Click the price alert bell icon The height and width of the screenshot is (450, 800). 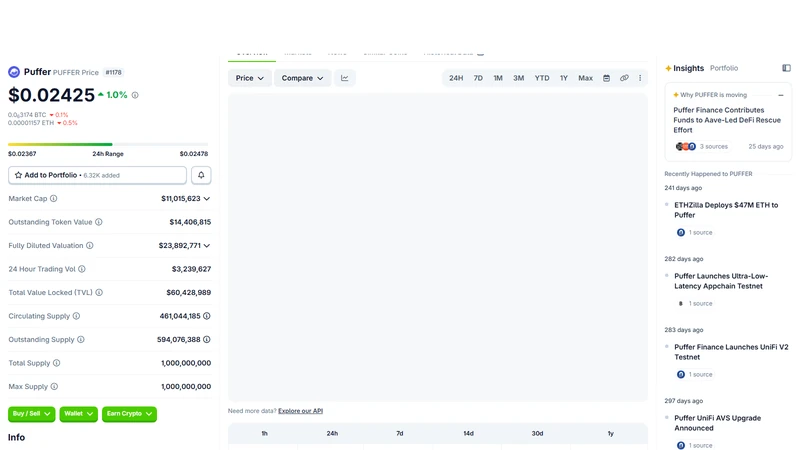coord(201,175)
